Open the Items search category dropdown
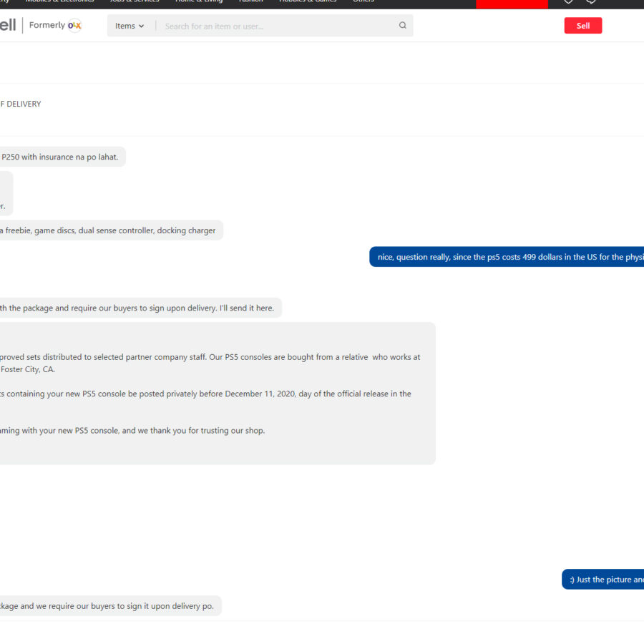This screenshot has height=644, width=644. pyautogui.click(x=130, y=26)
